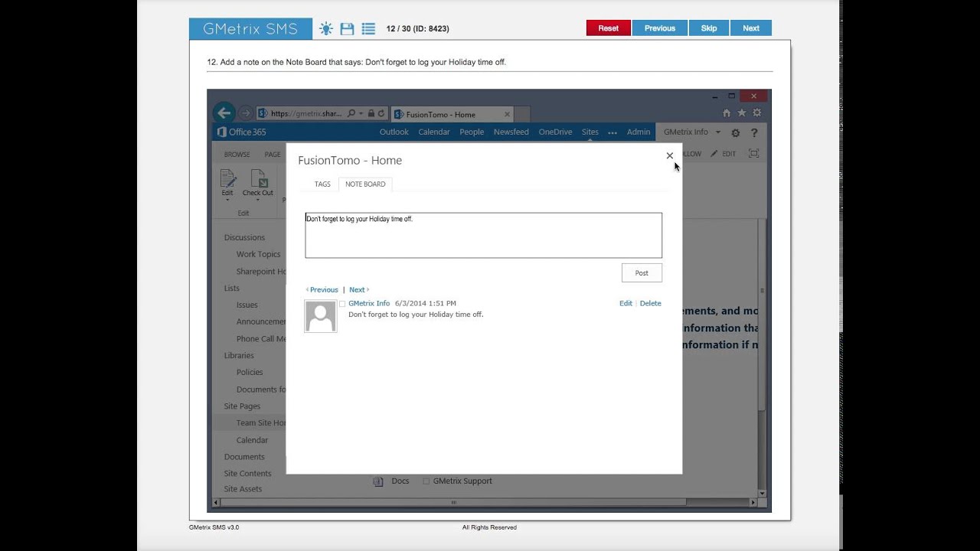Expand the GMetrix Info user menu arrow
The width and height of the screenshot is (980, 551).
[x=718, y=132]
